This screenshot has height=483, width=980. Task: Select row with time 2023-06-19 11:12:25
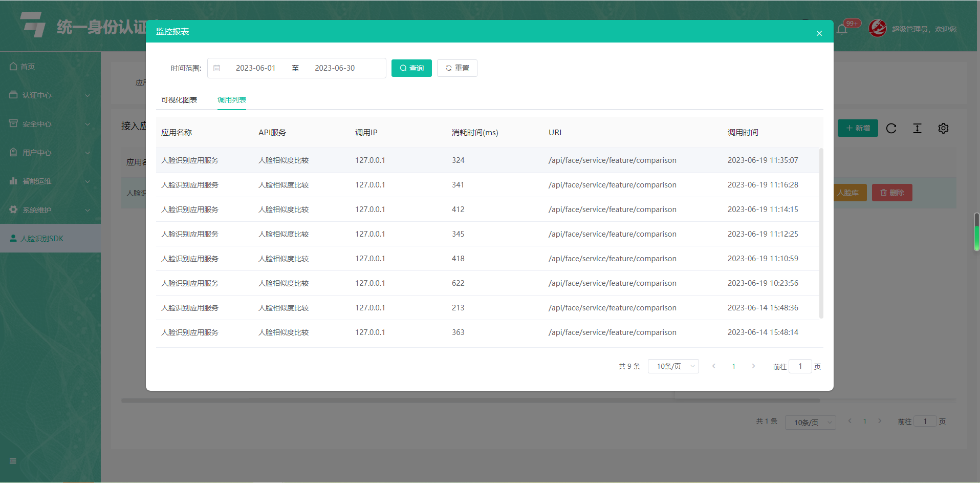click(488, 234)
